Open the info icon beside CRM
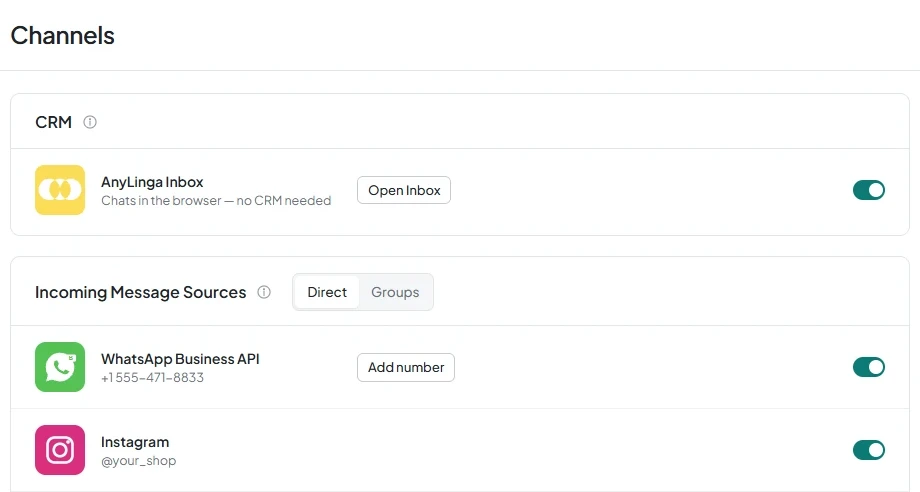 (x=90, y=122)
